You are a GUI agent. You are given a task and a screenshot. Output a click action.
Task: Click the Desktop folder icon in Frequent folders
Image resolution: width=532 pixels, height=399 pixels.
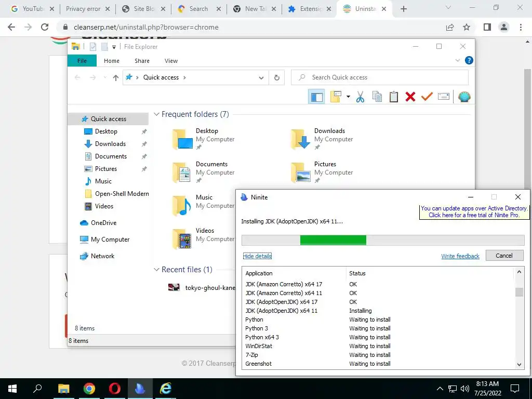pyautogui.click(x=182, y=139)
